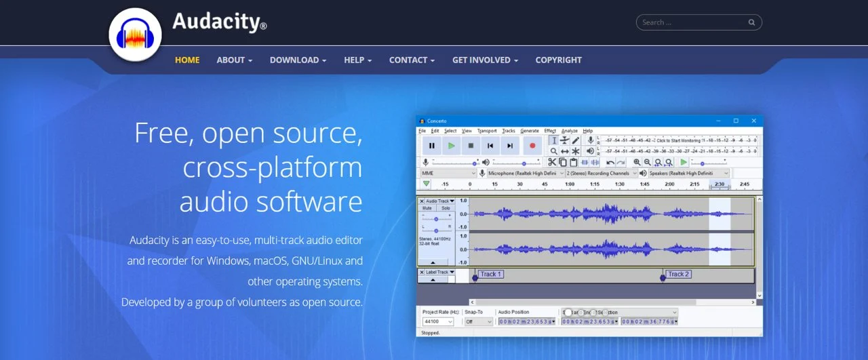Click the Pause button in Audacity transport
Screen dimensions: 868x360
pyautogui.click(x=432, y=146)
